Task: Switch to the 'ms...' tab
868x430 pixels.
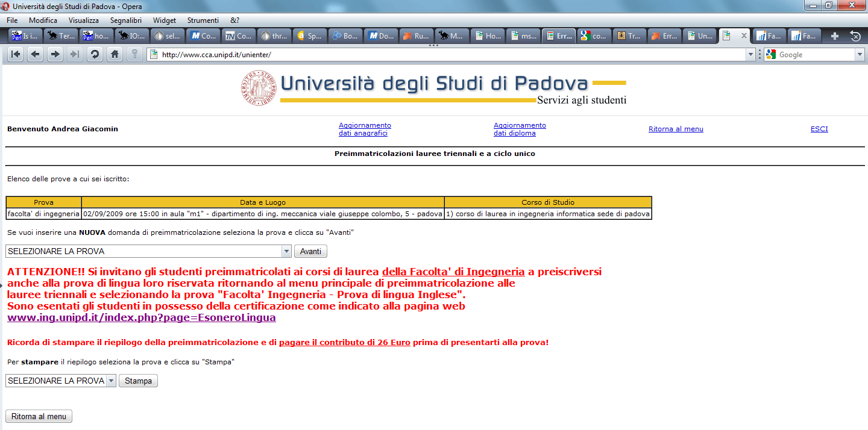Action: [523, 36]
